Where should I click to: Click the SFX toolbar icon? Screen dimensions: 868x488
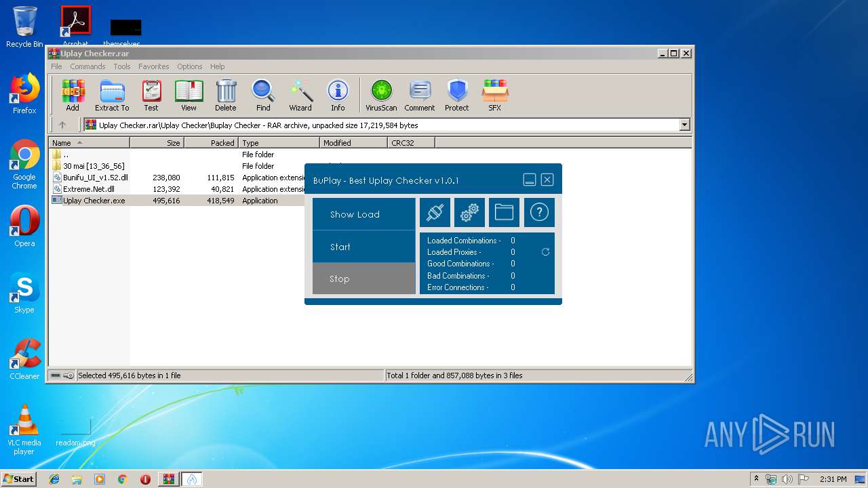pyautogui.click(x=495, y=95)
